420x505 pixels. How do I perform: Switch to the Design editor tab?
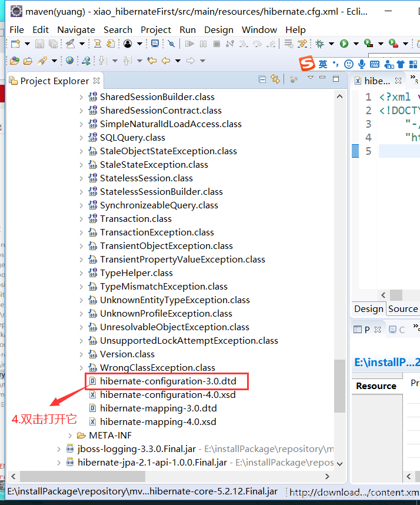point(368,308)
